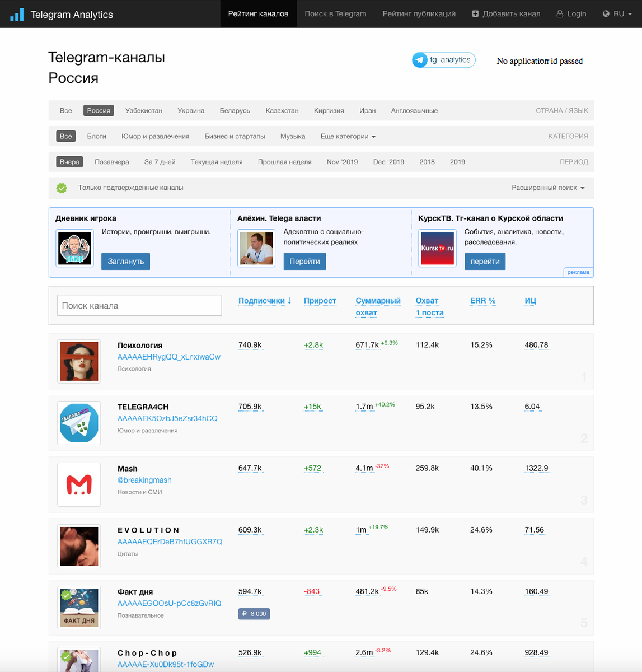
Task: Click the Telegram paper plane icon in tg_analytics badge
Action: pyautogui.click(x=420, y=60)
